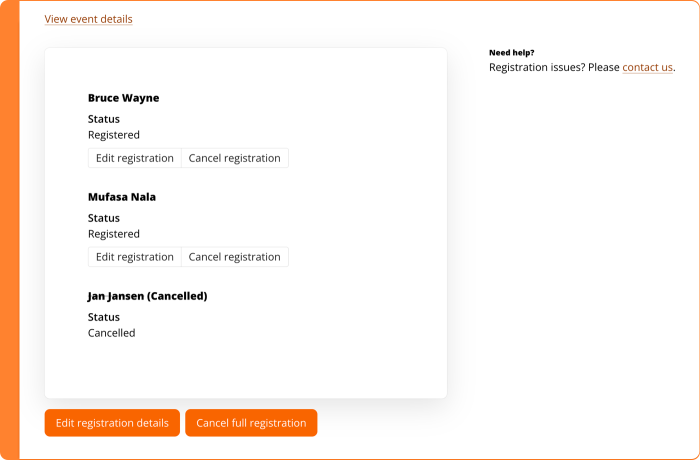Click Status label under Jan Jansen
Viewport: 700px width, 460px height.
pyautogui.click(x=104, y=317)
